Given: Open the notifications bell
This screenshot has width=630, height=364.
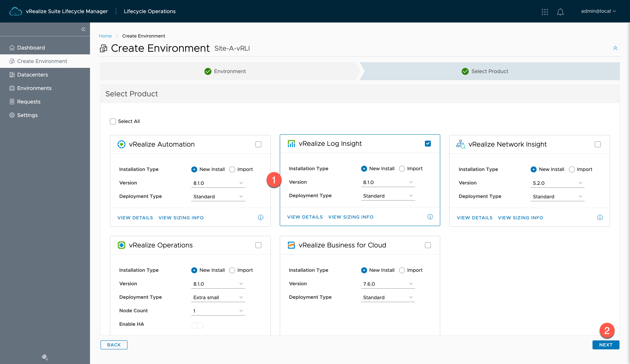Looking at the screenshot, I should tap(560, 12).
